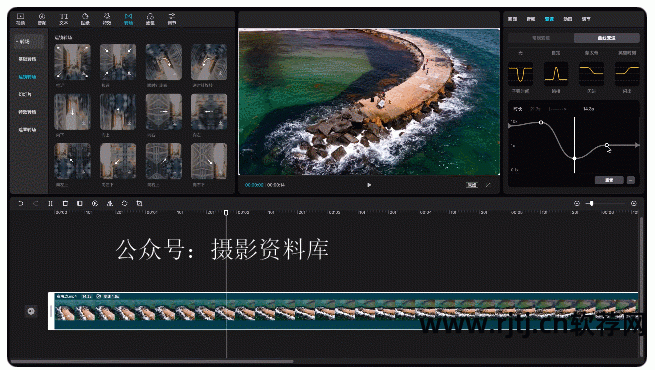Open the Media tab in top toolbar
This screenshot has height=370, width=655.
click(x=20, y=19)
